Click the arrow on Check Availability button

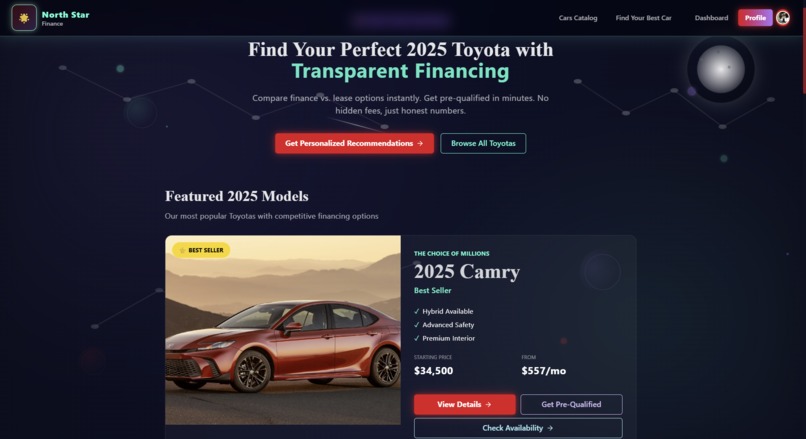click(550, 428)
